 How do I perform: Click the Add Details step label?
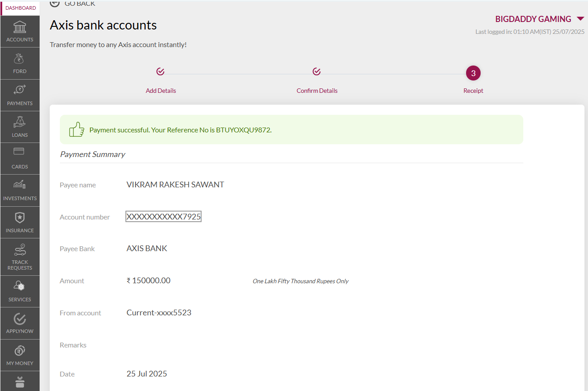point(161,91)
